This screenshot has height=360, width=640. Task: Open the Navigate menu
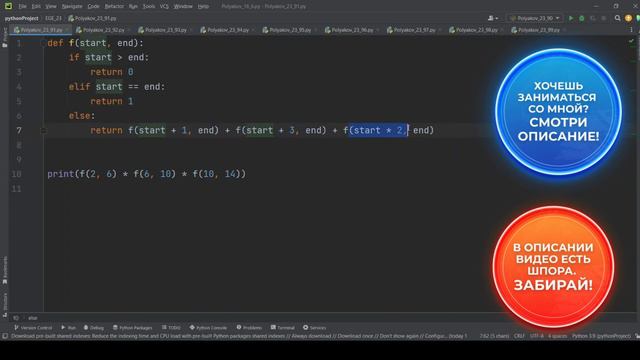[x=72, y=7]
